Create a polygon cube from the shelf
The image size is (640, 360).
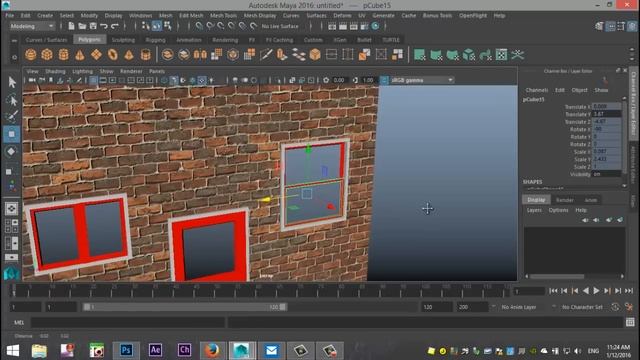(47, 54)
